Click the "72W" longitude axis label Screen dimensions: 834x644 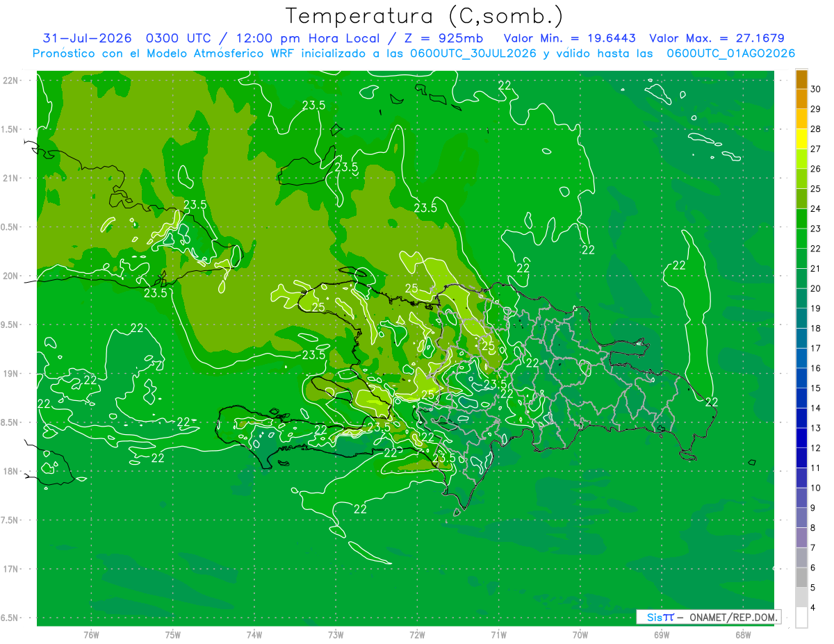point(417,634)
